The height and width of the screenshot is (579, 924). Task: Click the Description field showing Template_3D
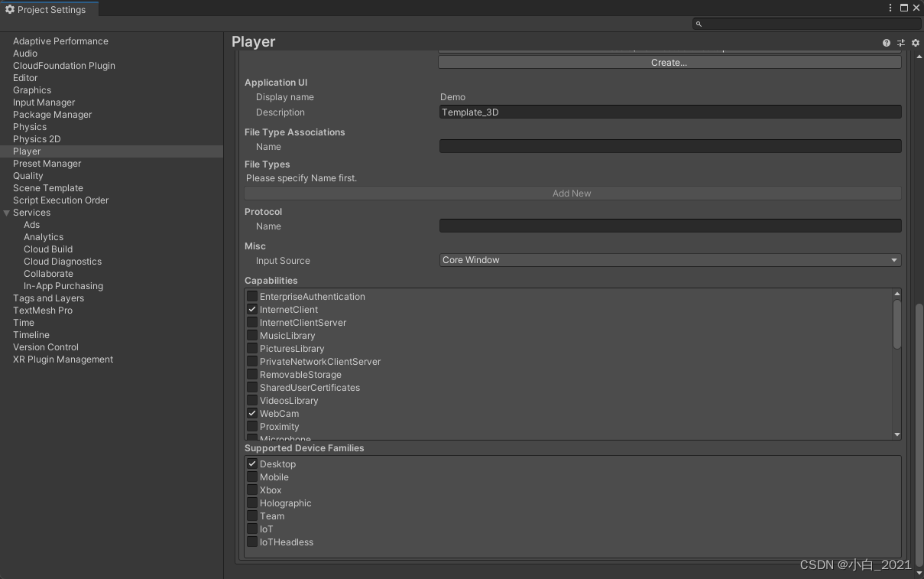[669, 112]
